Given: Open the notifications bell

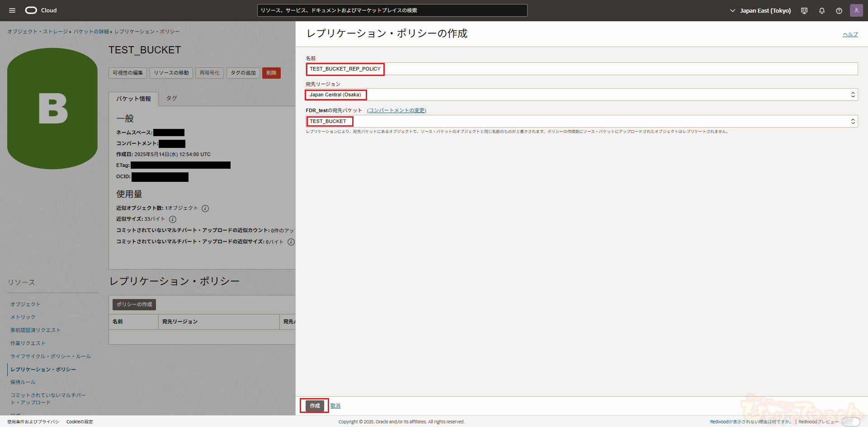Looking at the screenshot, I should 822,11.
